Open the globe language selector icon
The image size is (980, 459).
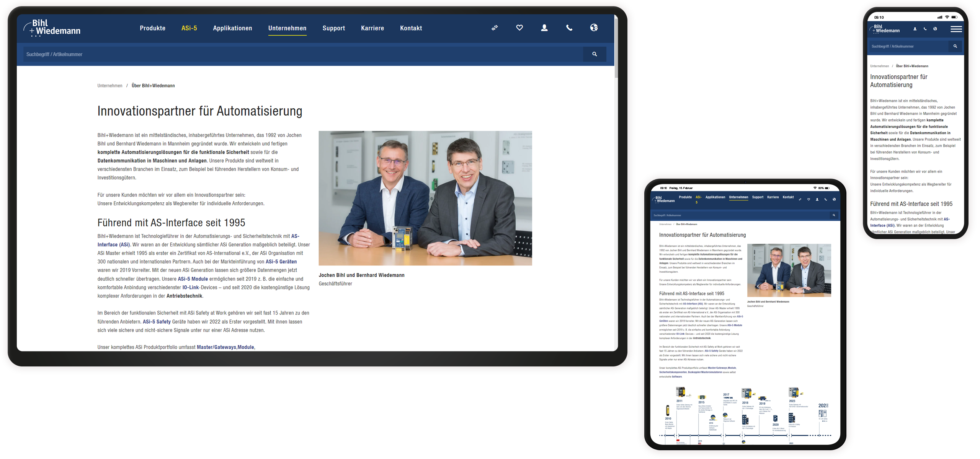pyautogui.click(x=594, y=28)
